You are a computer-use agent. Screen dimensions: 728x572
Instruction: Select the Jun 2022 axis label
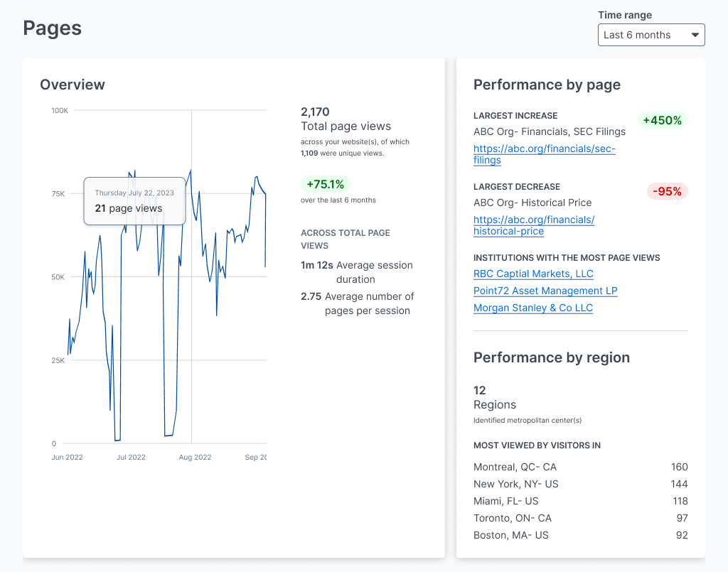pos(67,457)
